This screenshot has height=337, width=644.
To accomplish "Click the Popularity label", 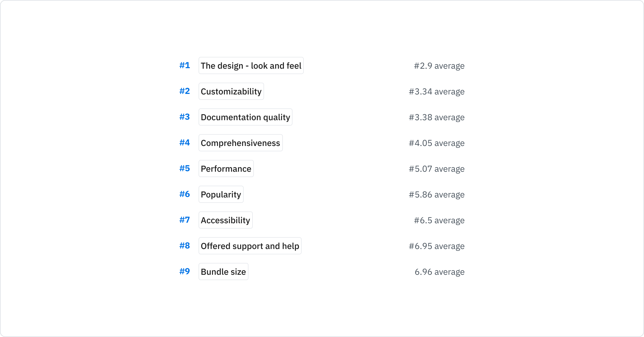I will pos(221,194).
